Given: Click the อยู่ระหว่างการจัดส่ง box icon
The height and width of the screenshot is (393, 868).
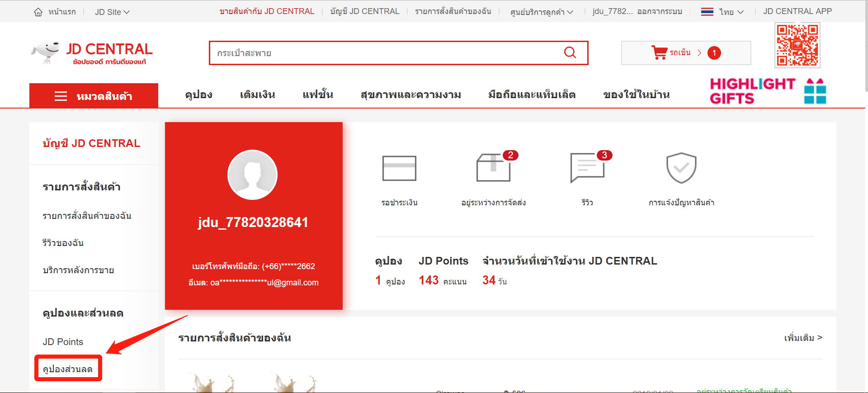Looking at the screenshot, I should click(x=493, y=167).
